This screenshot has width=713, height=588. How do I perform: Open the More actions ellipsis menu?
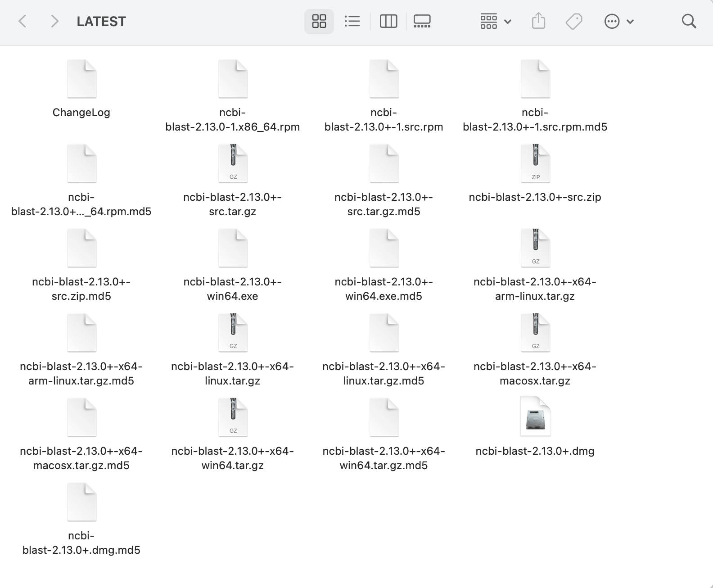point(618,21)
